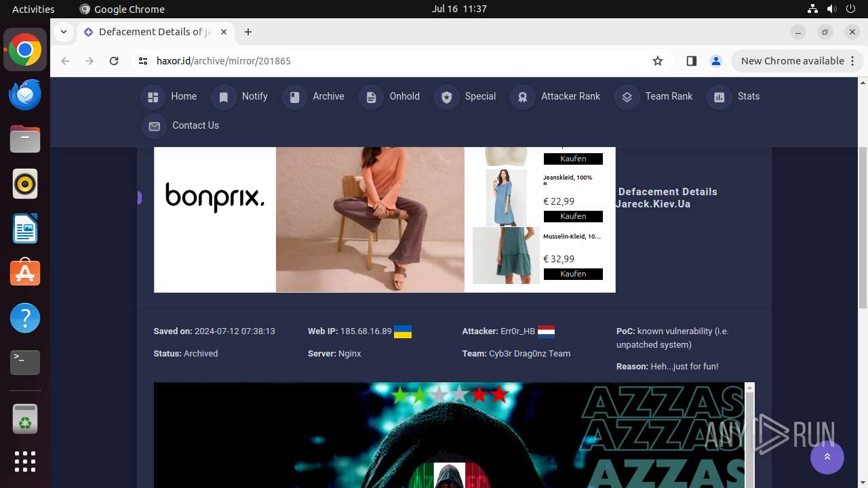Go to the Home page link
Image resolution: width=868 pixels, height=488 pixels.
(184, 96)
